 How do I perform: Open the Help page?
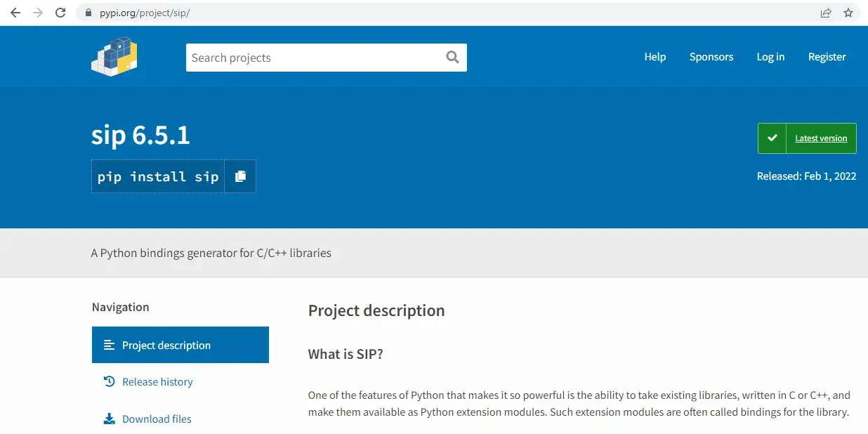[x=655, y=57]
